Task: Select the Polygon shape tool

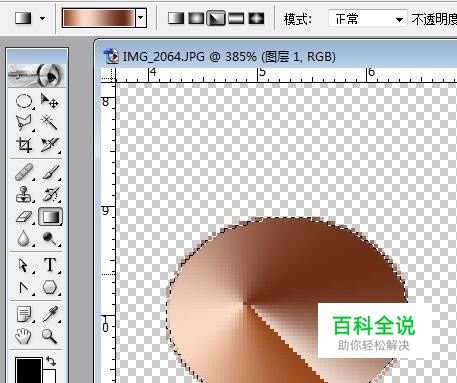Action: click(50, 287)
